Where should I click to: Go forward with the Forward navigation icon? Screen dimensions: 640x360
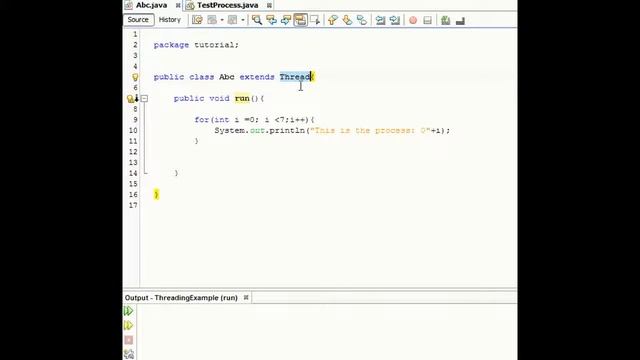(232, 20)
